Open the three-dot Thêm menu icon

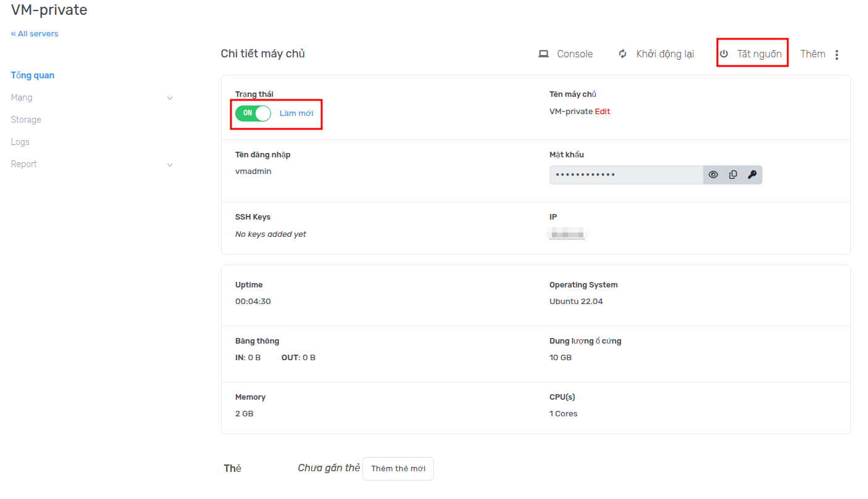tap(837, 55)
